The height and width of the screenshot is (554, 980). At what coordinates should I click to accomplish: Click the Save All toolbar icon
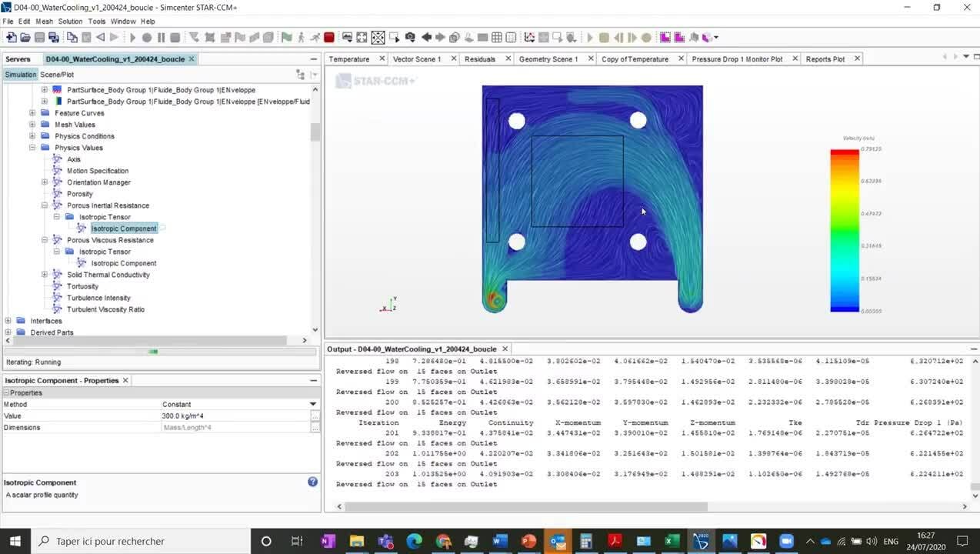coord(53,37)
